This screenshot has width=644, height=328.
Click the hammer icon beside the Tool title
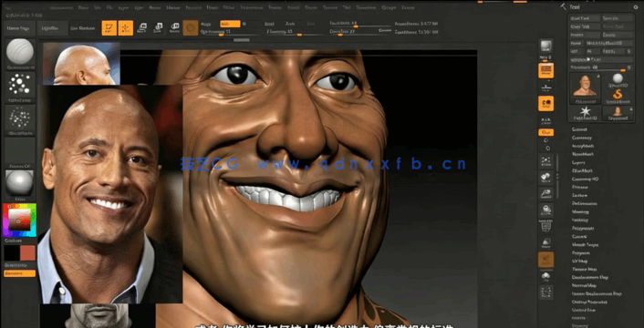[x=563, y=6]
